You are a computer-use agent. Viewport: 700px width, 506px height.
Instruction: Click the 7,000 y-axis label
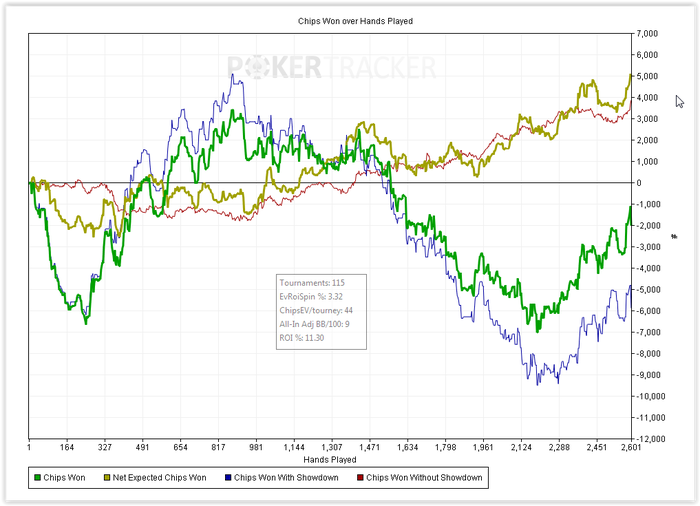(x=647, y=33)
